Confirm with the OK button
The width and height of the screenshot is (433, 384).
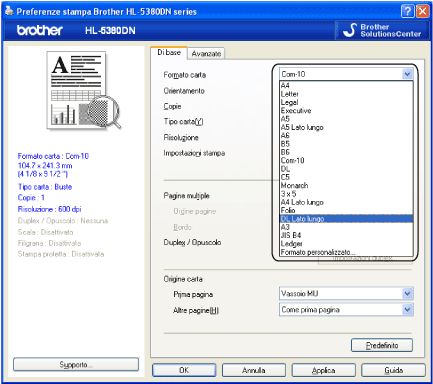point(184,370)
